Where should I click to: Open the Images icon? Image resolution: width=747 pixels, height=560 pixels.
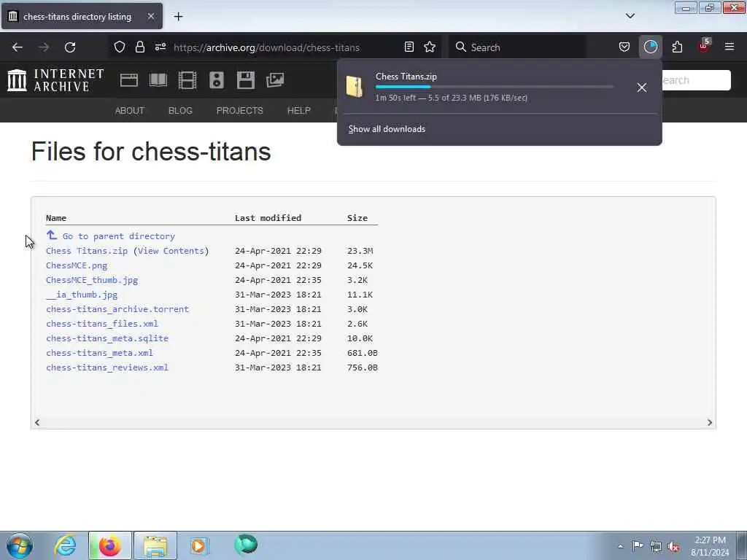275,80
